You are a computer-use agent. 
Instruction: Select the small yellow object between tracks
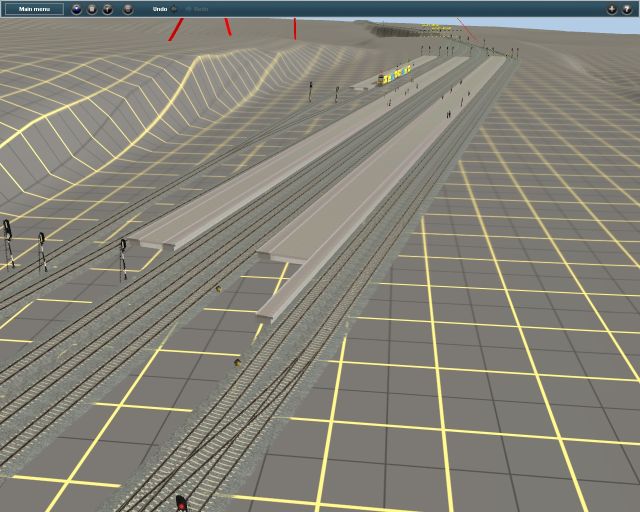click(218, 288)
